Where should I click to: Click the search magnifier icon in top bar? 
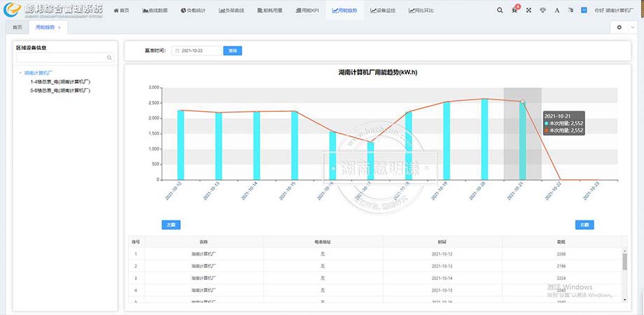(500, 11)
